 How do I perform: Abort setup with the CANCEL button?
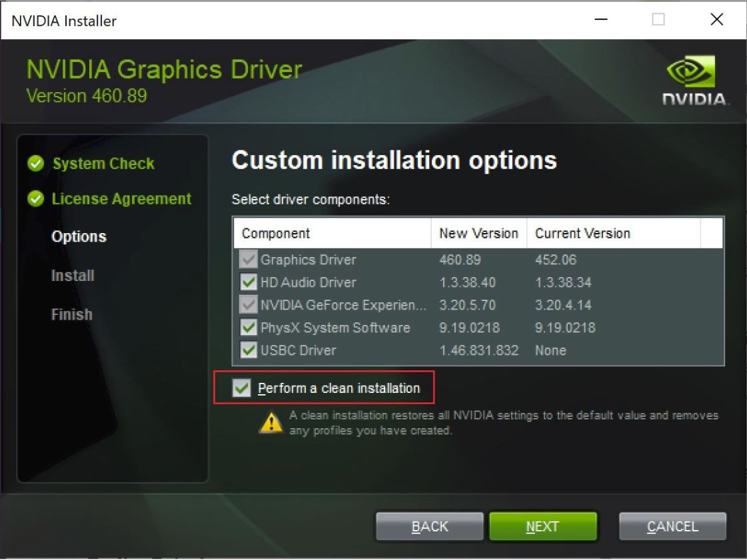click(672, 527)
